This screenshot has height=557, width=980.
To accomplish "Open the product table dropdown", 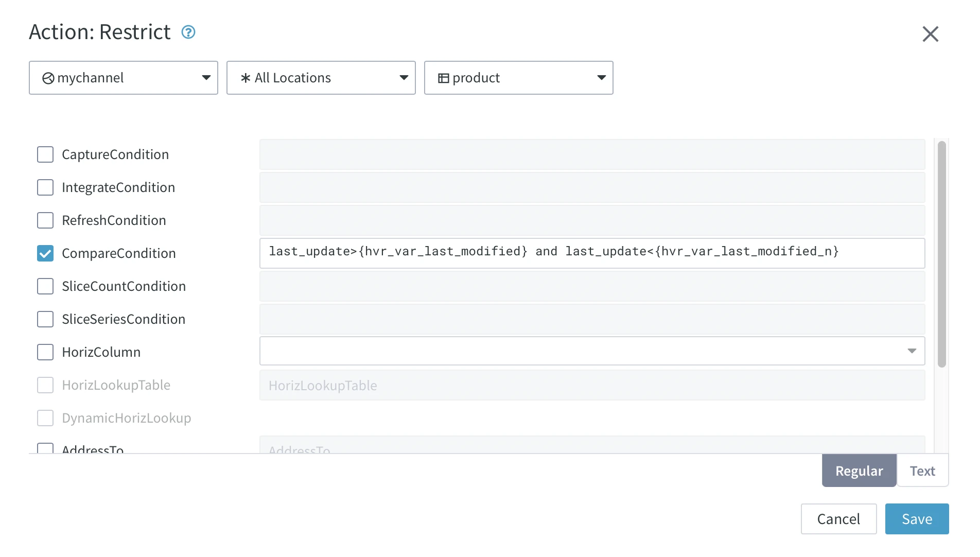I will [601, 78].
